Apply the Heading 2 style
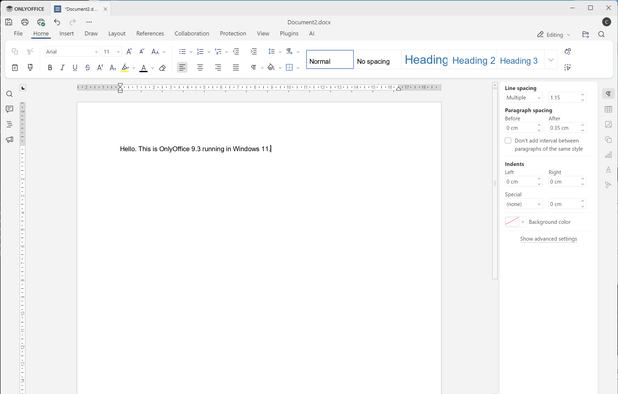 [473, 59]
